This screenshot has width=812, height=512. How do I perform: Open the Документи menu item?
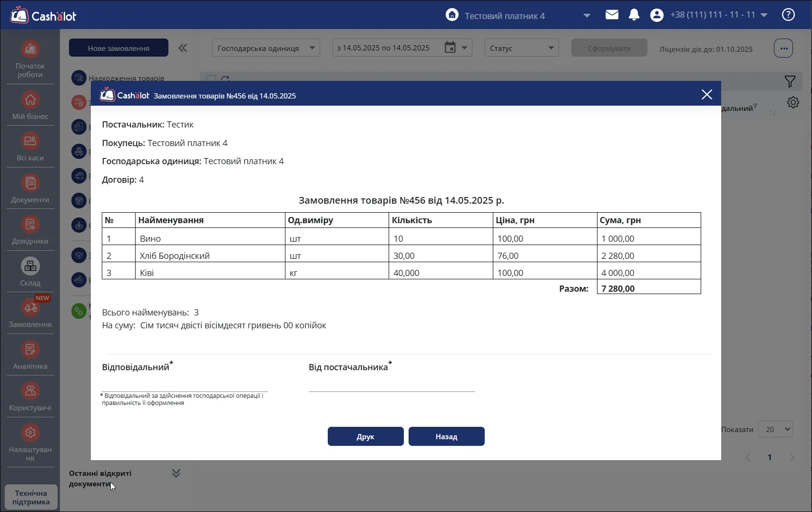pyautogui.click(x=30, y=188)
